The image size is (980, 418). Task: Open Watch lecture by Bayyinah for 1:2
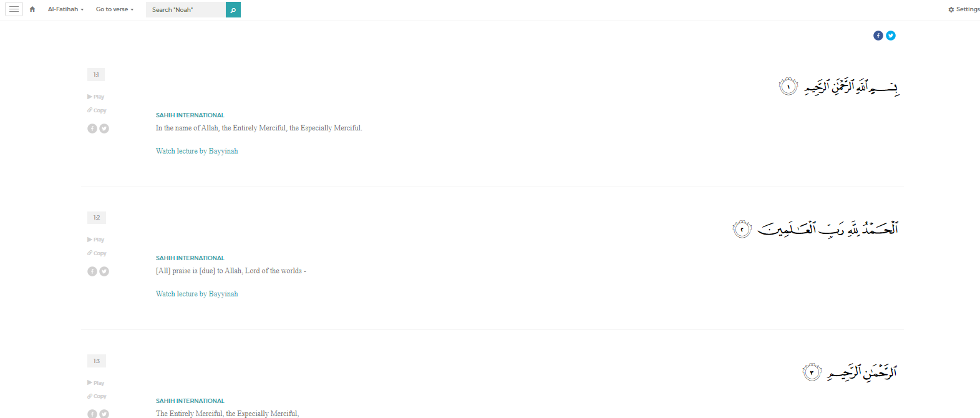coord(197,294)
